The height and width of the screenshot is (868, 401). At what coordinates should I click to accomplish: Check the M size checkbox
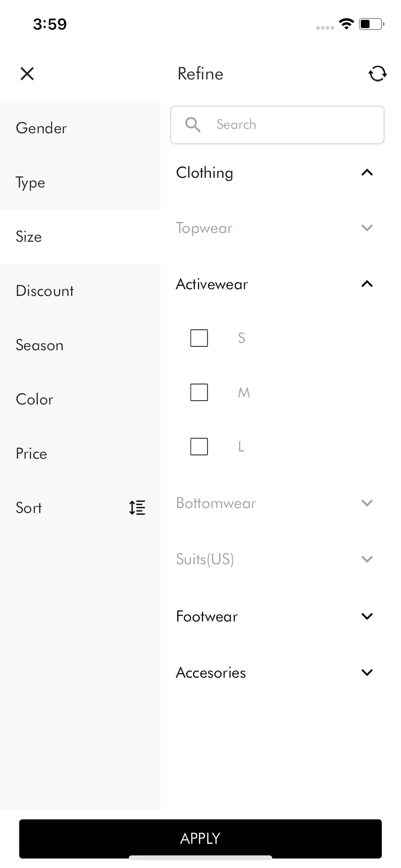[x=199, y=392]
